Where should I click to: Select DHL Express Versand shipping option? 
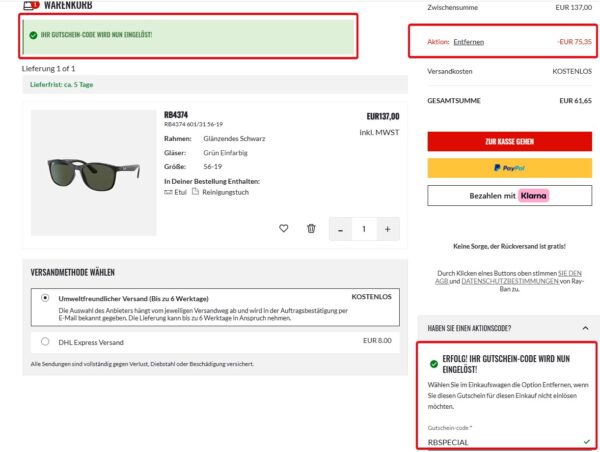tap(45, 341)
